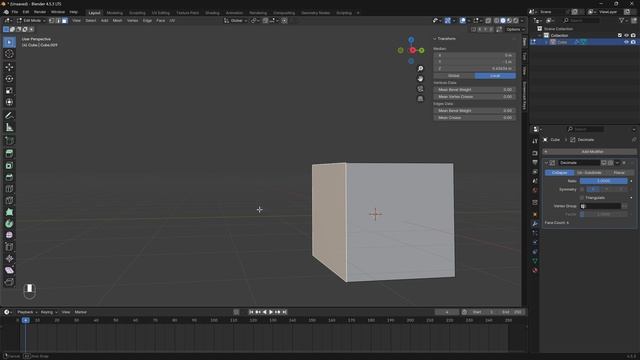This screenshot has height=360, width=640.
Task: Open the Decimate modifier extras dropdown
Action: tap(618, 163)
